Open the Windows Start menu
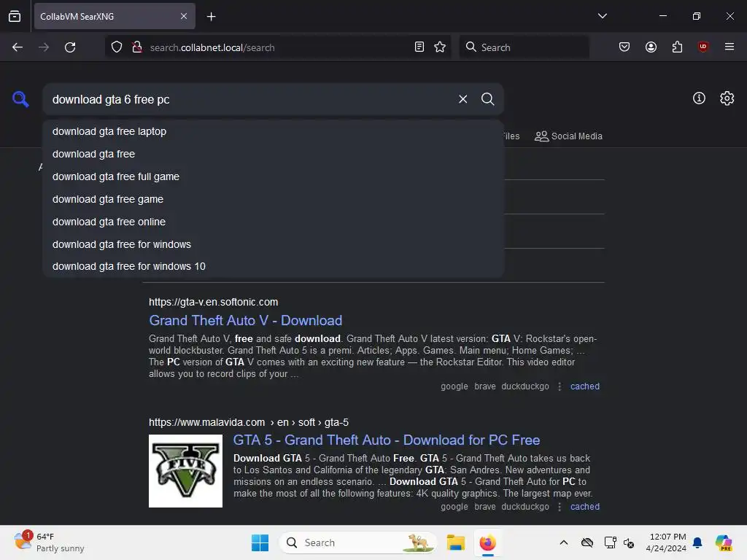The height and width of the screenshot is (560, 747). point(260,542)
